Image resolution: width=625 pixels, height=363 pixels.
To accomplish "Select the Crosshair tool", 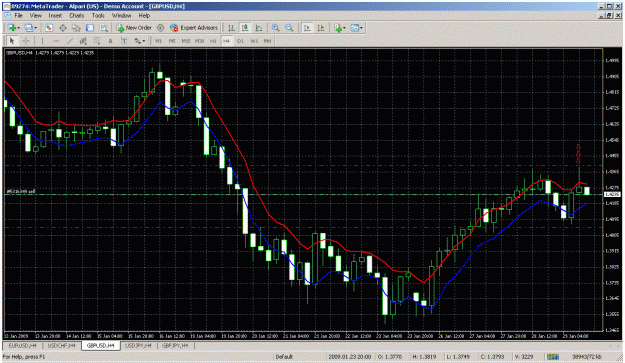I will click(26, 41).
